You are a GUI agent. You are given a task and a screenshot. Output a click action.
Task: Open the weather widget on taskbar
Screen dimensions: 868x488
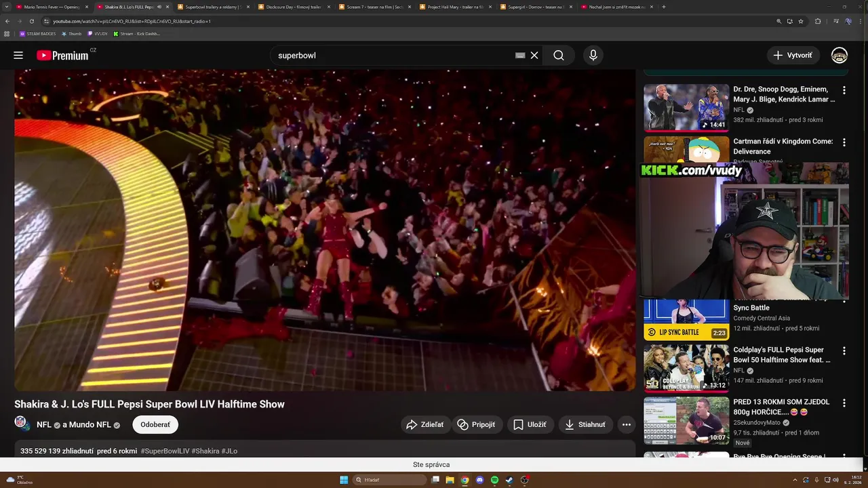click(x=19, y=480)
